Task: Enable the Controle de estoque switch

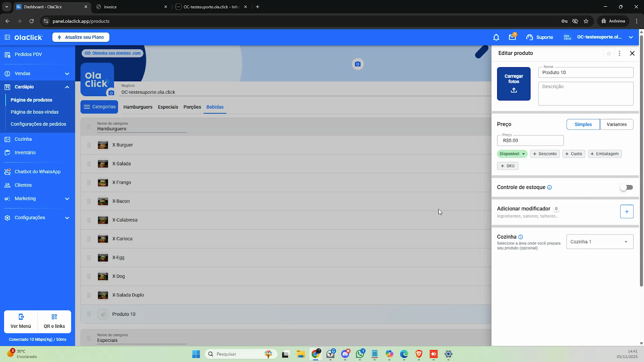Action: (x=626, y=187)
